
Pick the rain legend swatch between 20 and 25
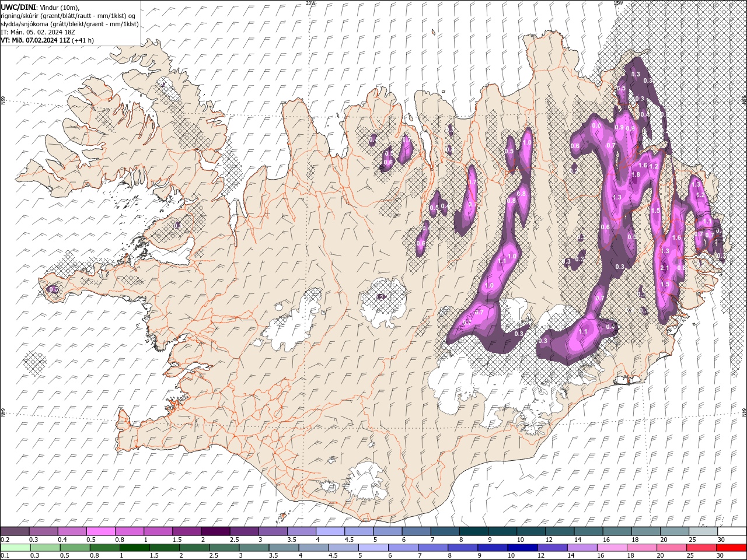tap(671, 548)
